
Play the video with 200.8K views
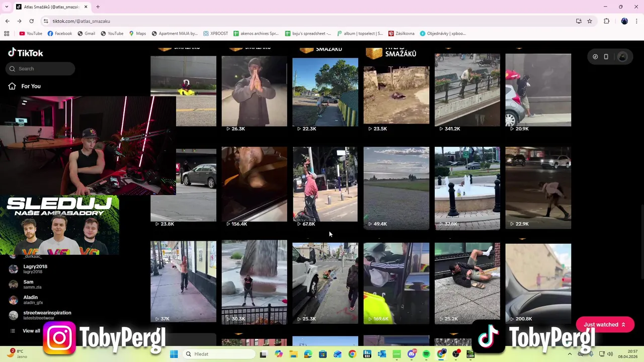pos(538,282)
